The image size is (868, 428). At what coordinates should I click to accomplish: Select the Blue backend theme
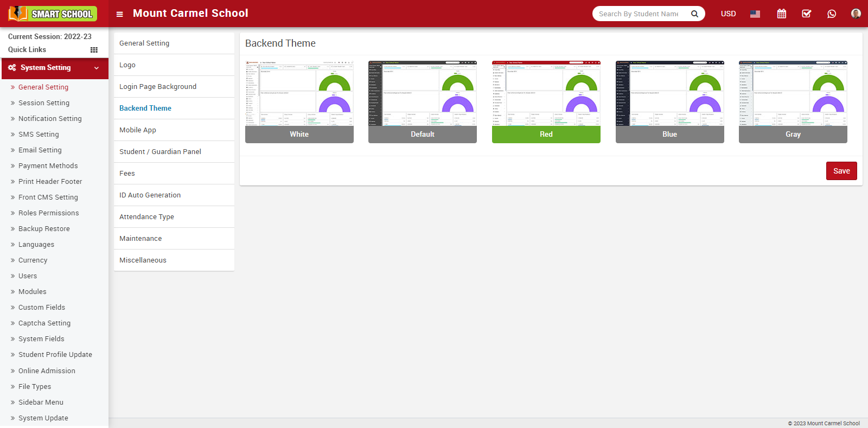point(669,102)
